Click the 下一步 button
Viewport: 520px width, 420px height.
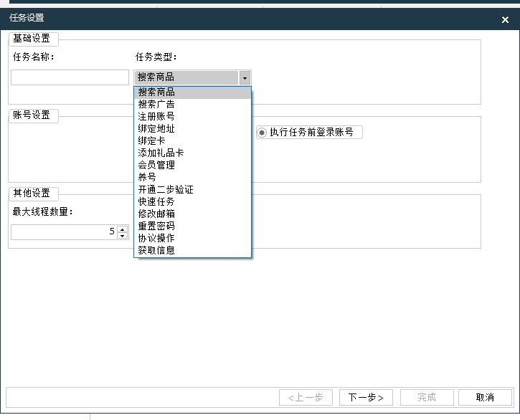[366, 397]
